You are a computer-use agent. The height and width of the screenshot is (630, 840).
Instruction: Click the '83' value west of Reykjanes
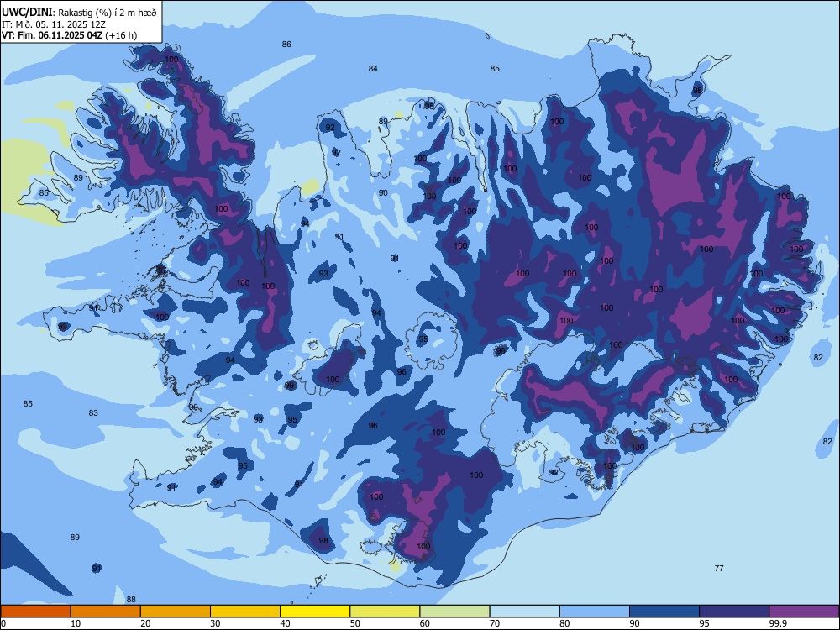pyautogui.click(x=93, y=413)
